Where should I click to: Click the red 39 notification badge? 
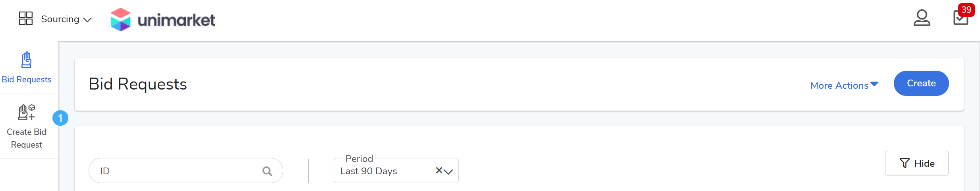coord(966,10)
